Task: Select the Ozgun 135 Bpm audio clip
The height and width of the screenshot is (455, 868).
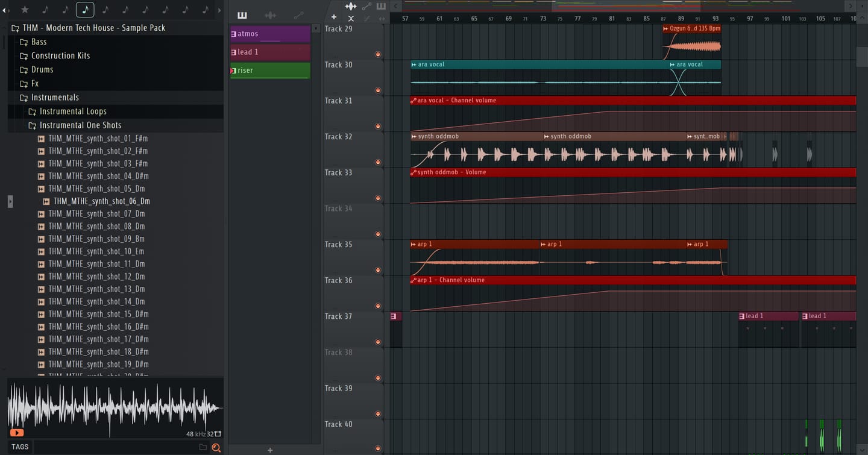Action: coord(691,42)
